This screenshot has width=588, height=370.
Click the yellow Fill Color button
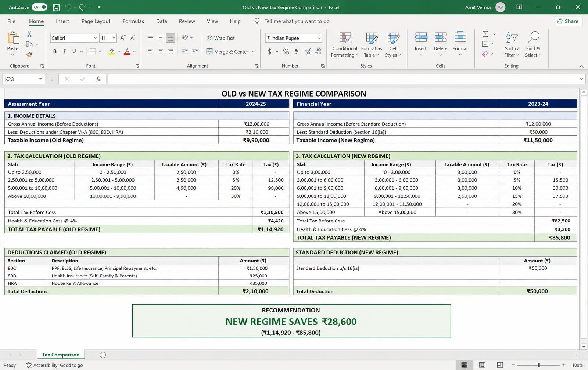(112, 52)
